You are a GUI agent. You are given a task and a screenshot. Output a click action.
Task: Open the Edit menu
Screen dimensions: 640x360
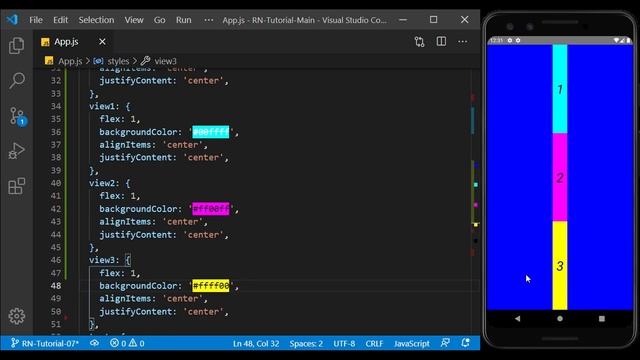(60, 20)
